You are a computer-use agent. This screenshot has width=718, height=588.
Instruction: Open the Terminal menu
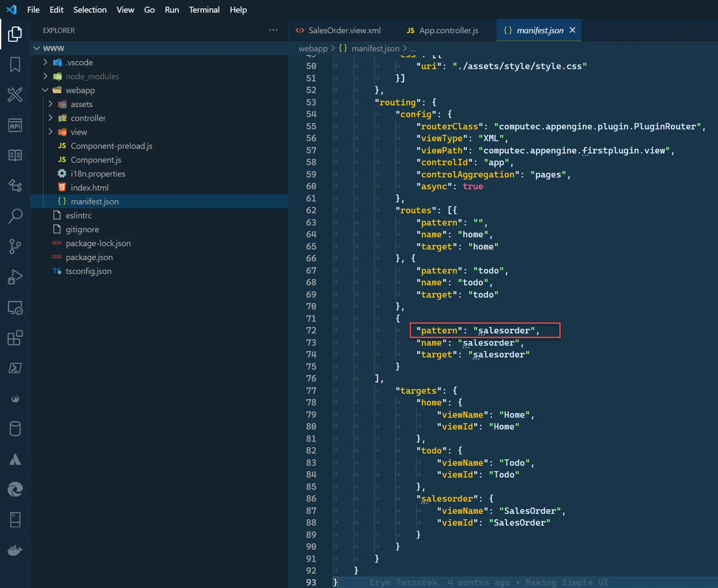tap(204, 10)
